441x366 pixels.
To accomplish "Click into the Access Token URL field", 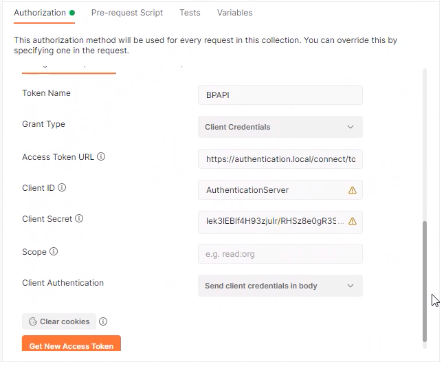I will (x=280, y=159).
